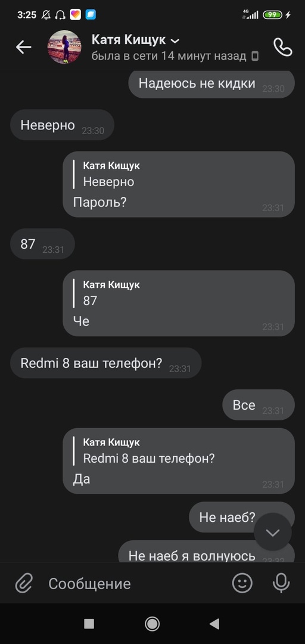Tap the last seen status text

(x=169, y=56)
